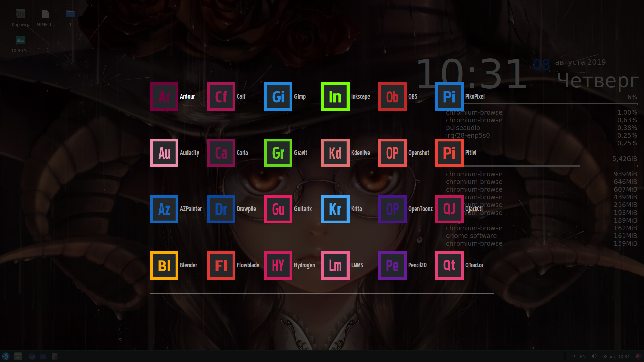Image resolution: width=644 pixels, height=362 pixels.
Task: Open the application menu in the taskbar
Action: tap(6, 356)
